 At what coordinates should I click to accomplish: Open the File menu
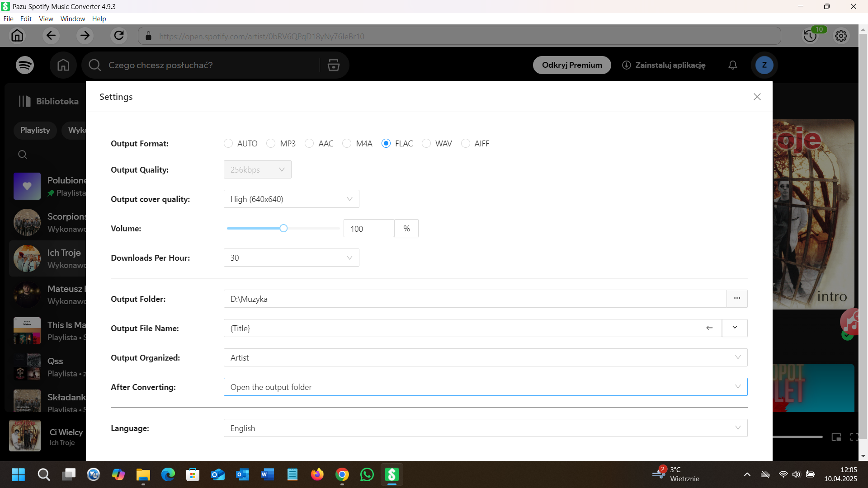point(8,19)
